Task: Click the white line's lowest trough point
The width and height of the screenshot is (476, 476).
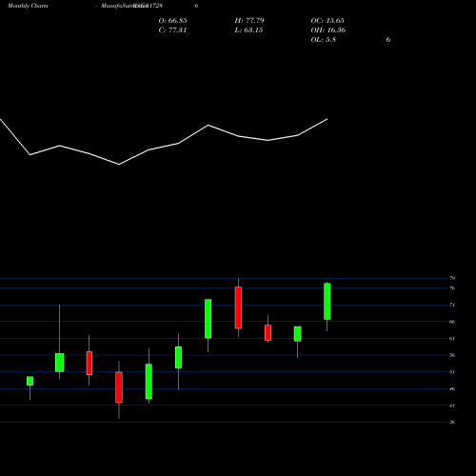Action: coord(119,165)
